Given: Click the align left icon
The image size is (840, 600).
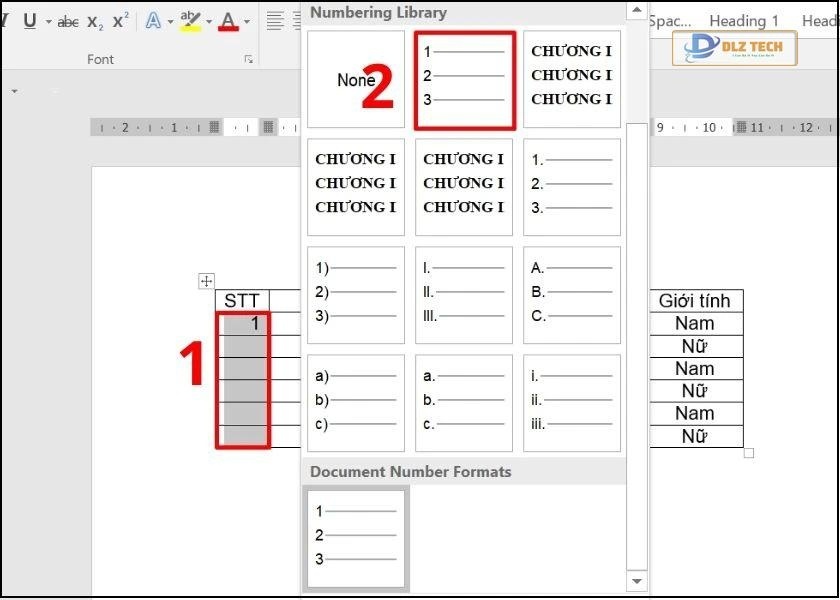Looking at the screenshot, I should click(x=275, y=21).
